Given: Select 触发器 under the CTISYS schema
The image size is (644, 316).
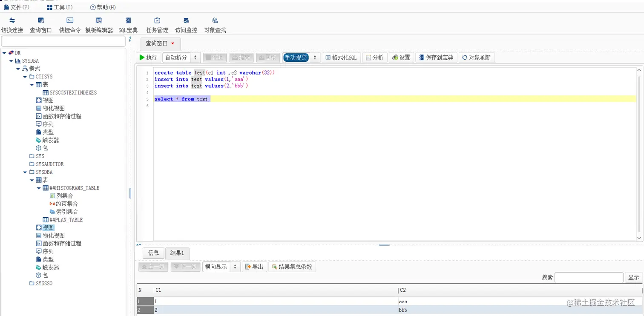Looking at the screenshot, I should click(47, 140).
